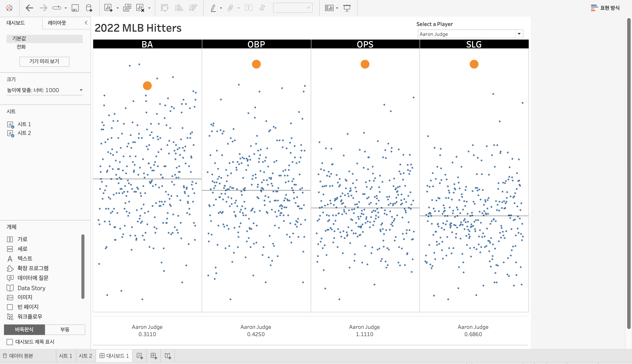Click the 빈 페이지 blank object
The image size is (632, 364).
coord(23,307)
